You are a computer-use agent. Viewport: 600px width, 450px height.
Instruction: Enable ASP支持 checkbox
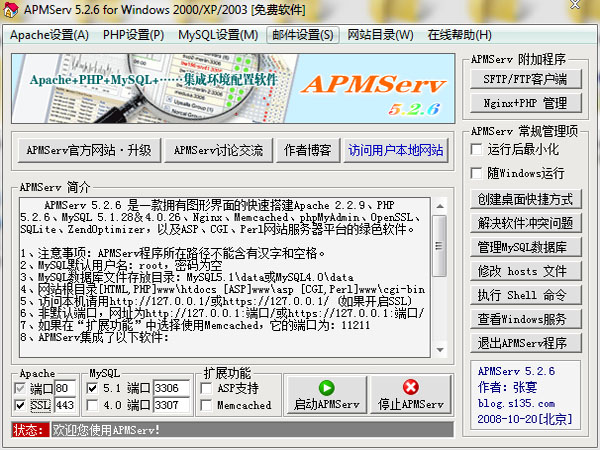207,389
